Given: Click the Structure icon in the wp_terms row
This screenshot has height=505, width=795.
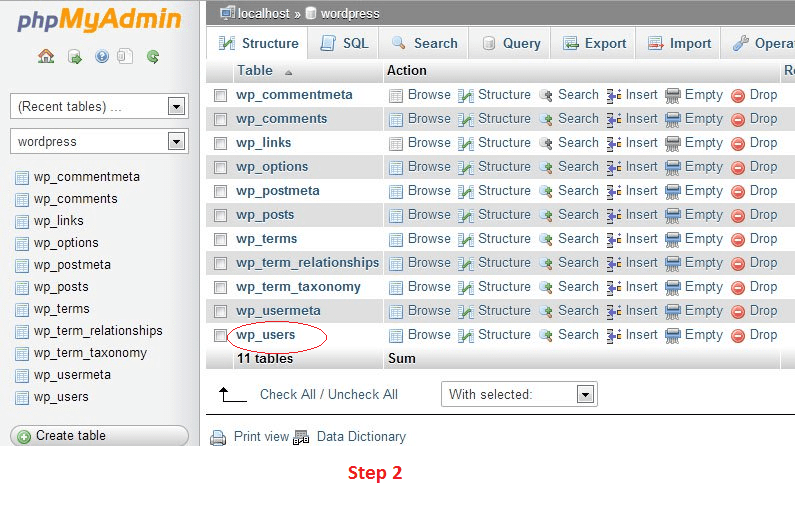Looking at the screenshot, I should [x=465, y=239].
